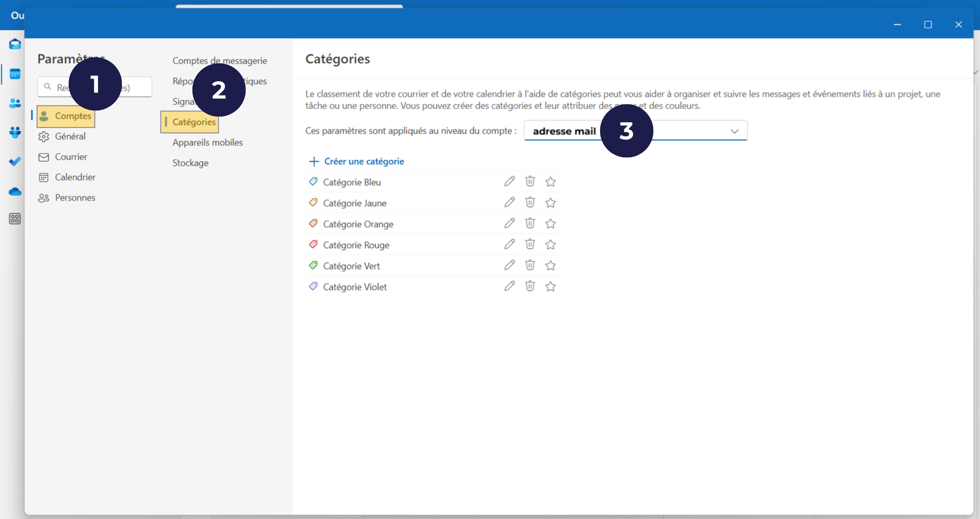980x519 pixels.
Task: Edit Catégorie Violet with pencil icon
Action: [509, 286]
